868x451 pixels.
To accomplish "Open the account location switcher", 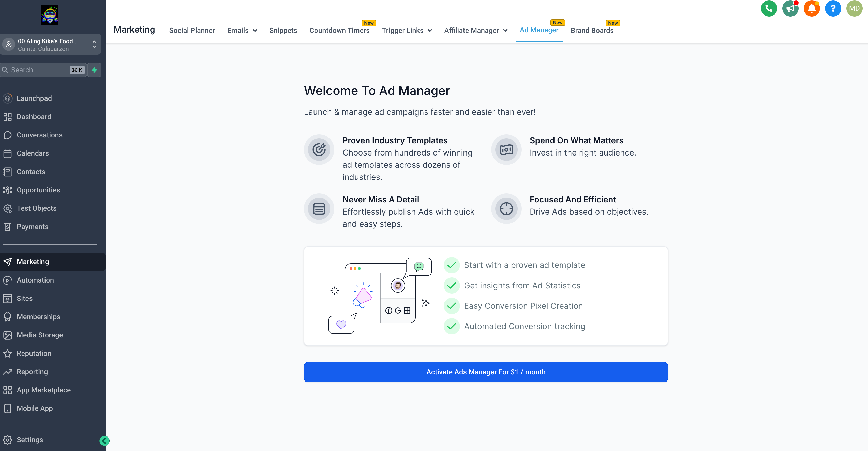I will coord(51,45).
